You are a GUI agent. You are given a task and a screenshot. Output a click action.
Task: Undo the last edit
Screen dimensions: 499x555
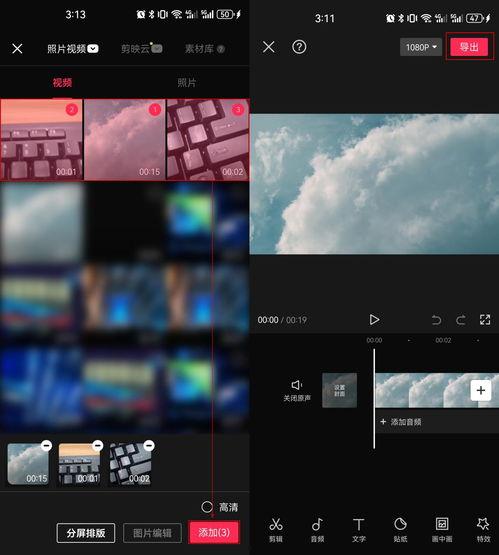[436, 320]
